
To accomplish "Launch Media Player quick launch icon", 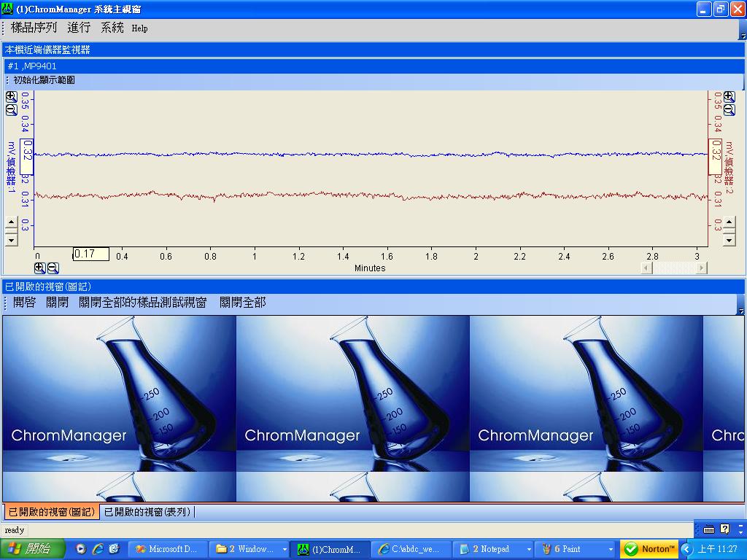I will 80,549.
